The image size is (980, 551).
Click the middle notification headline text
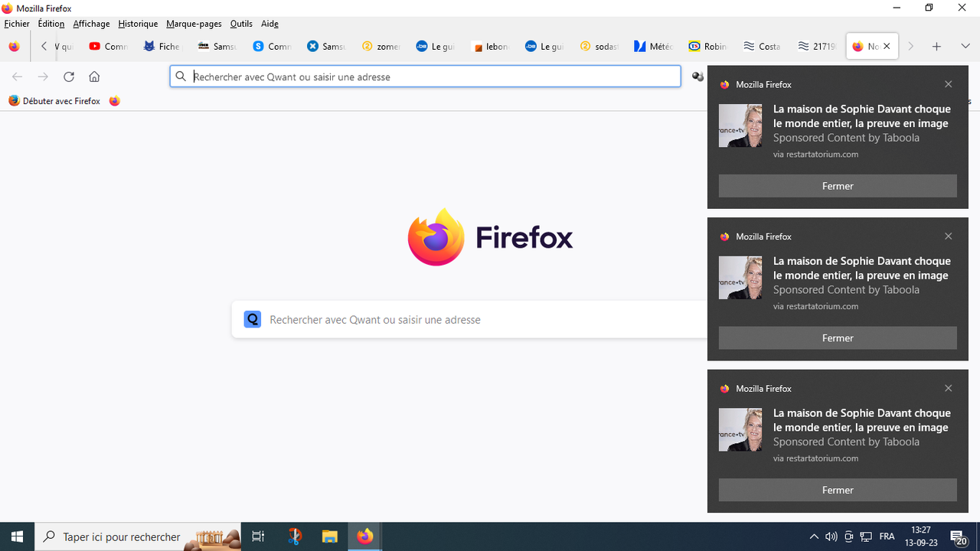(x=862, y=269)
